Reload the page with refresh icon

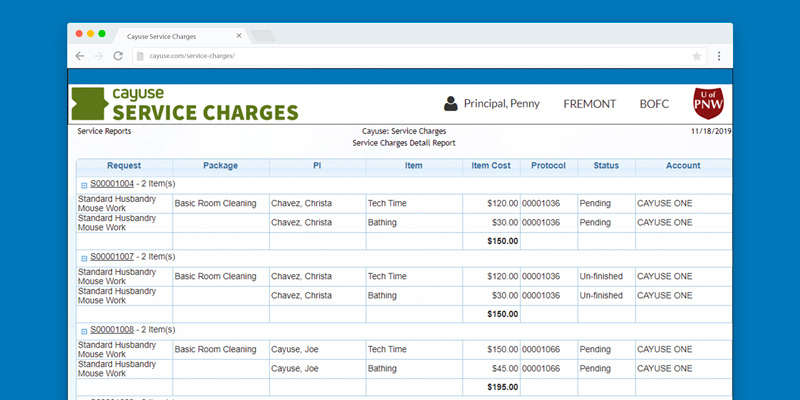[118, 56]
